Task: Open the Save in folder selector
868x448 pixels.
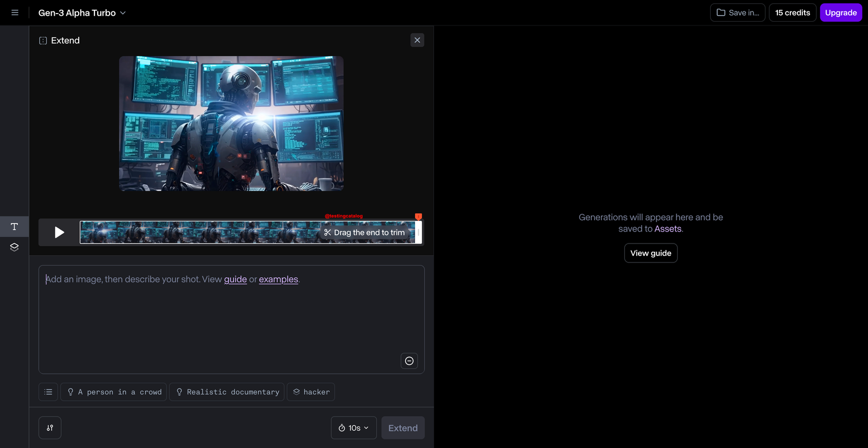Action: [738, 12]
